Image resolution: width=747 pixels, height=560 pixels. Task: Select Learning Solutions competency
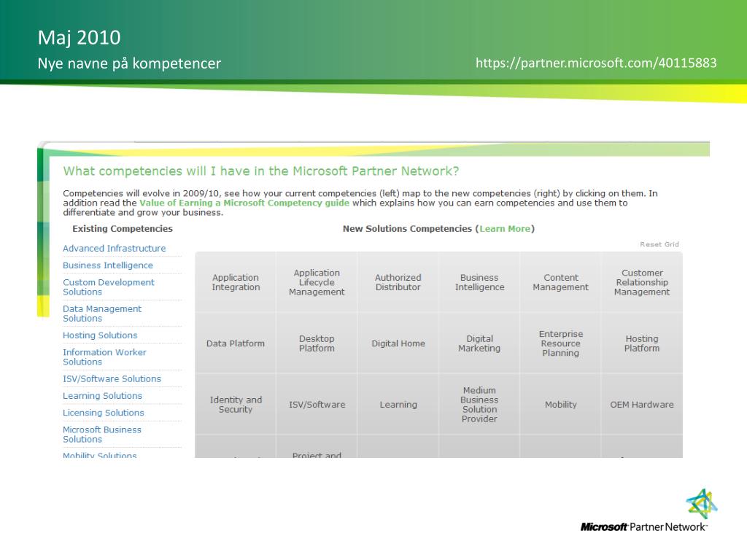(x=102, y=396)
